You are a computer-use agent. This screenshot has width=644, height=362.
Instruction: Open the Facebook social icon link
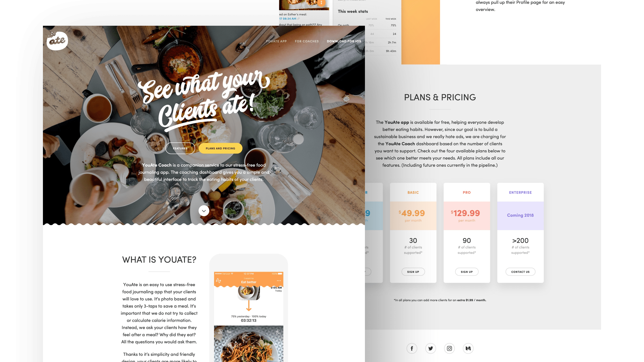point(411,348)
